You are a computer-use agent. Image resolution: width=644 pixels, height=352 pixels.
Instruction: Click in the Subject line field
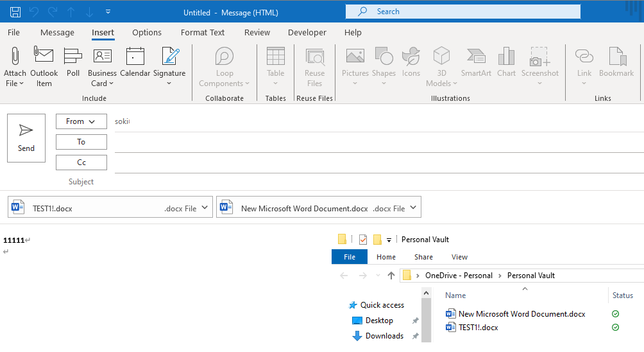[x=379, y=182]
